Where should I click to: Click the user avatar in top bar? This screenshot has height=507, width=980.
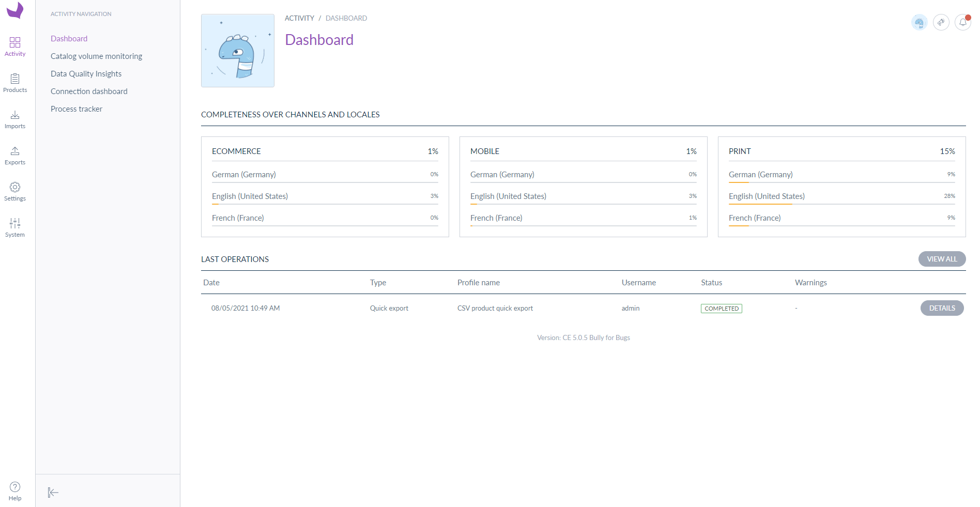coord(919,22)
